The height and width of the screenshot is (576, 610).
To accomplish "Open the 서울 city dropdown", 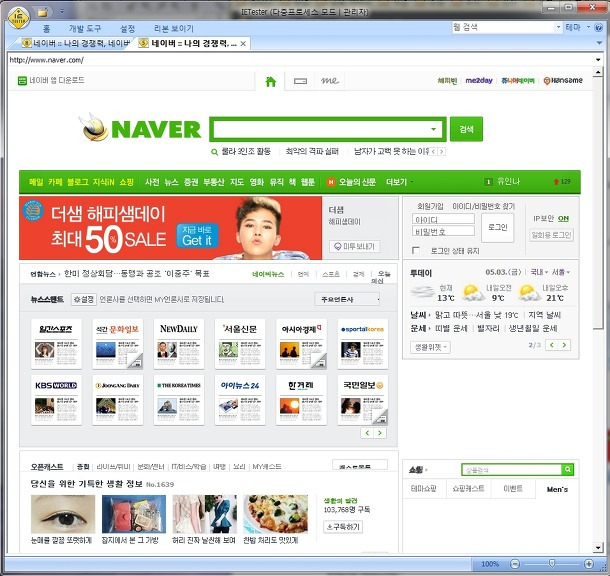I will click(x=561, y=272).
